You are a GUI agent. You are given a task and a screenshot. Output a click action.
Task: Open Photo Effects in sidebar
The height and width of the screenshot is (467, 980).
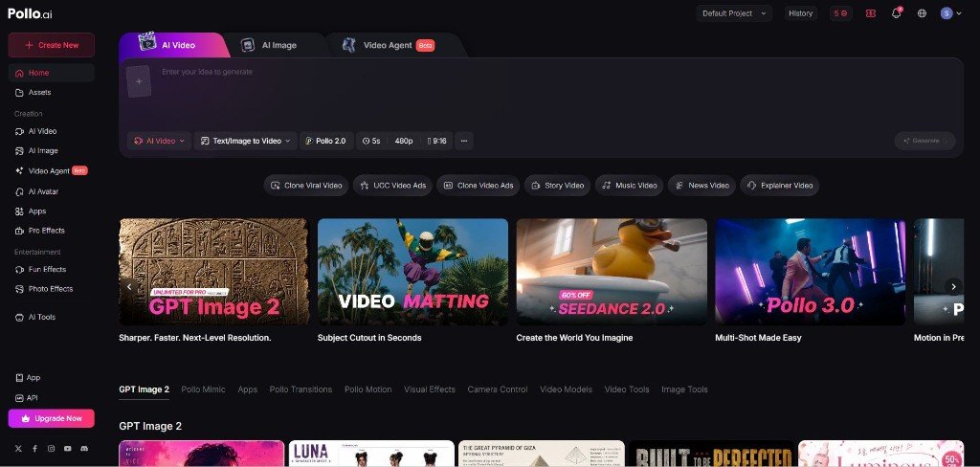tap(52, 289)
